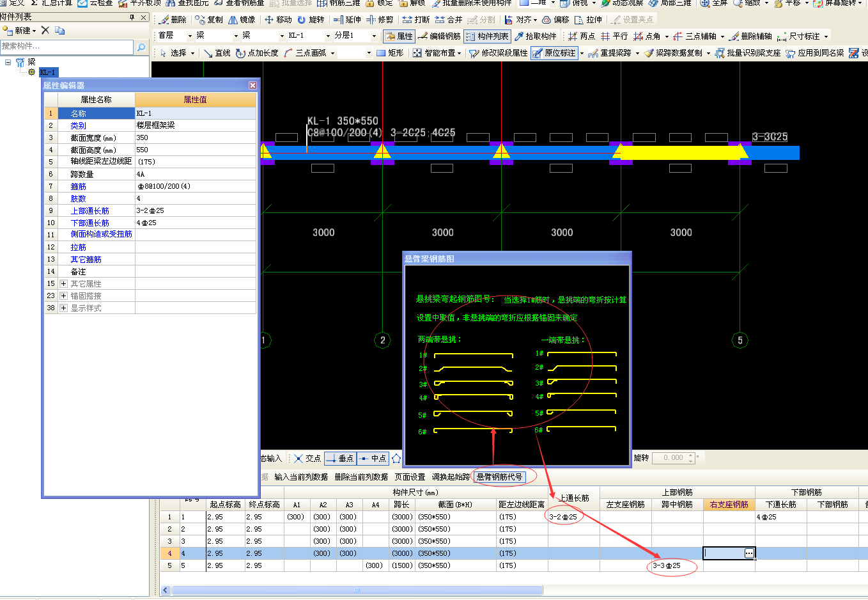This screenshot has width=868, height=600.
Task: Click the 打断 break tool
Action: 416,20
